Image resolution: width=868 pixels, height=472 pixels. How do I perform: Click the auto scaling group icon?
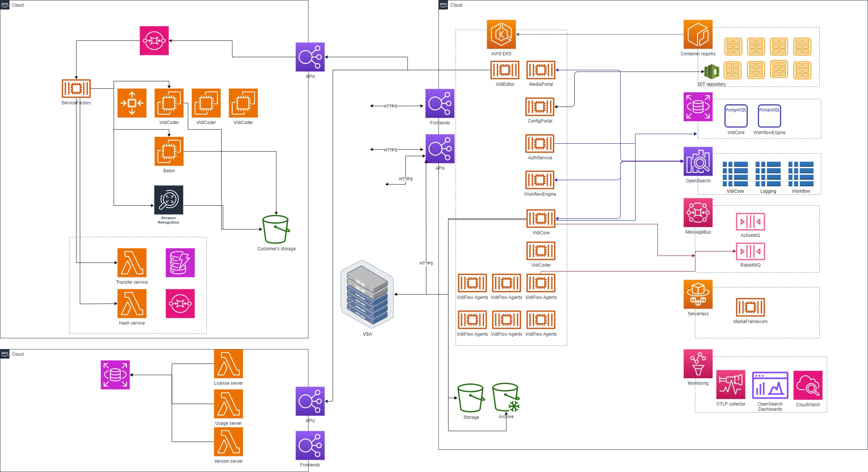point(132,103)
